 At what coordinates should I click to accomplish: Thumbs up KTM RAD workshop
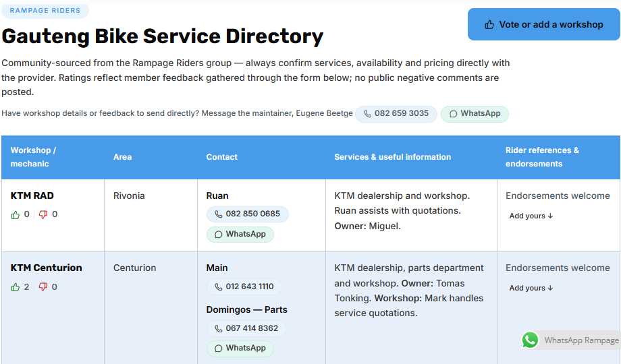click(x=16, y=215)
